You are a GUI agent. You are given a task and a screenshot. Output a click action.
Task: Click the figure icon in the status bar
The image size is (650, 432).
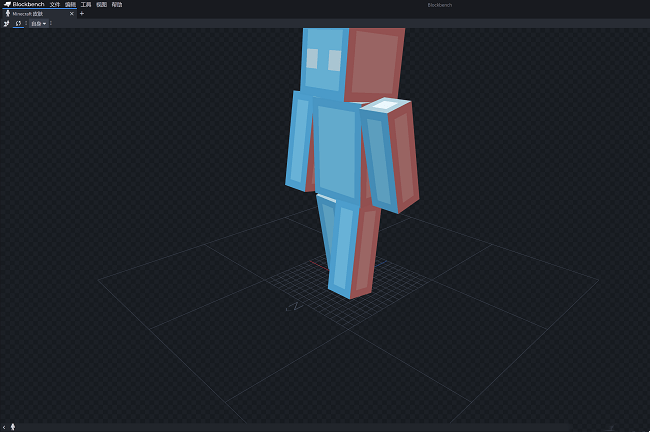point(12,427)
